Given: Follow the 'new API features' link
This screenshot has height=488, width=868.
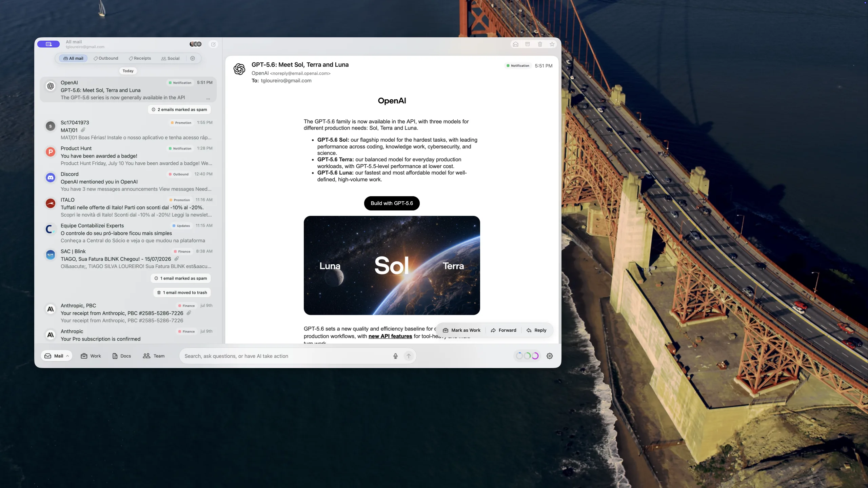Looking at the screenshot, I should click(390, 336).
